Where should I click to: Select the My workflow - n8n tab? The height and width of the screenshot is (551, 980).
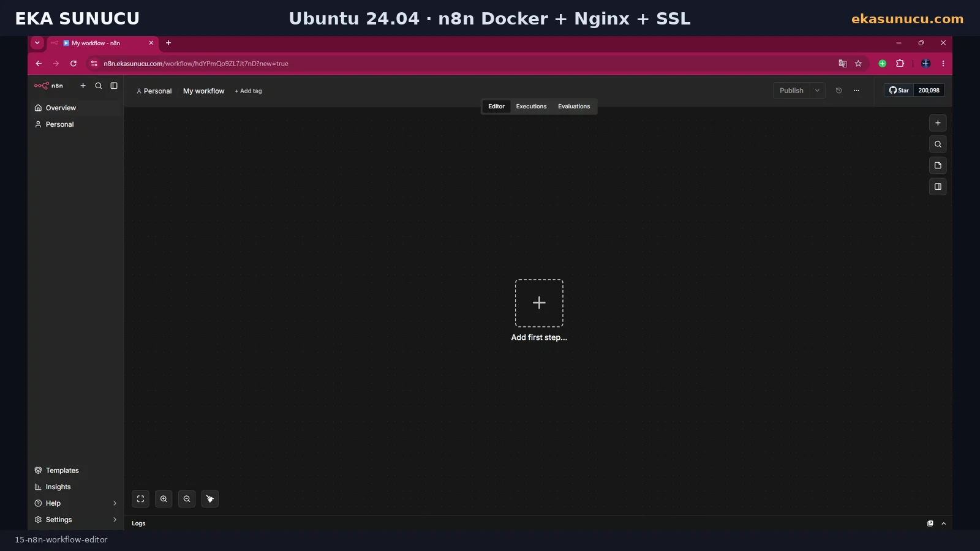[102, 43]
